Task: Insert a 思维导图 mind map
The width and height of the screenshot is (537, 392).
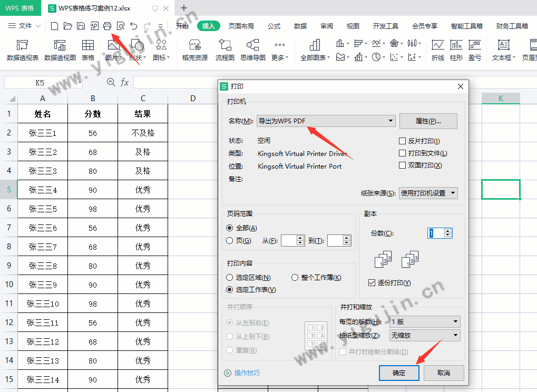Action: tap(253, 50)
